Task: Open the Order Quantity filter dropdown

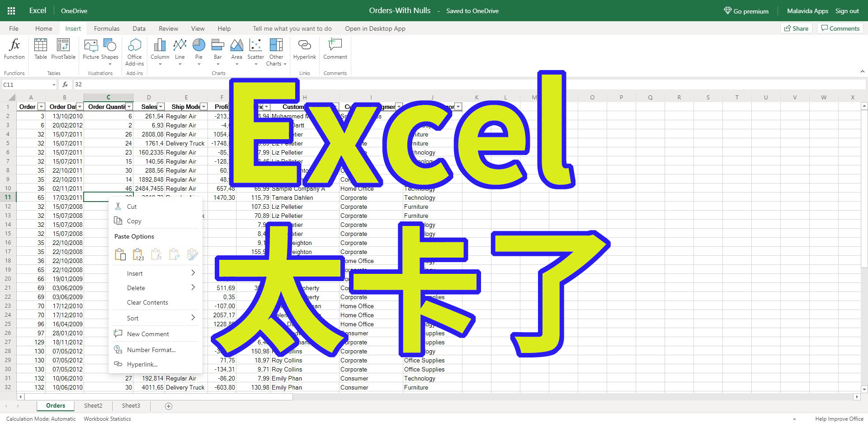Action: click(x=129, y=107)
